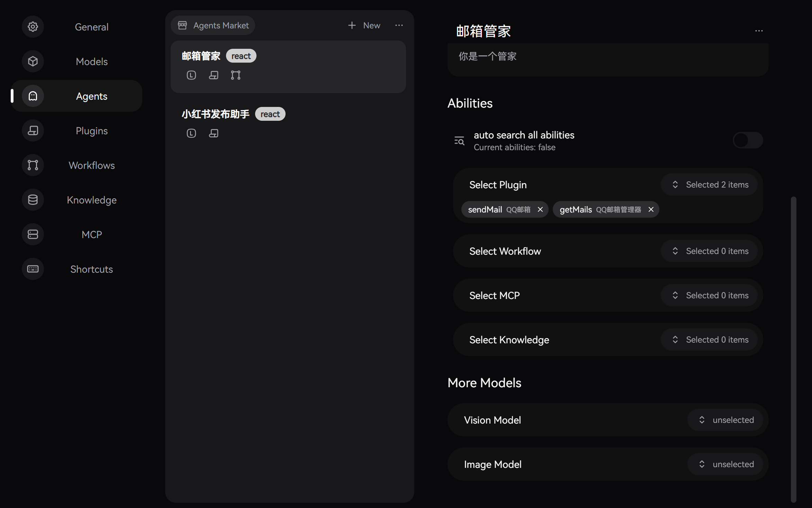Open the Agents Market button
The width and height of the screenshot is (812, 508).
point(213,25)
